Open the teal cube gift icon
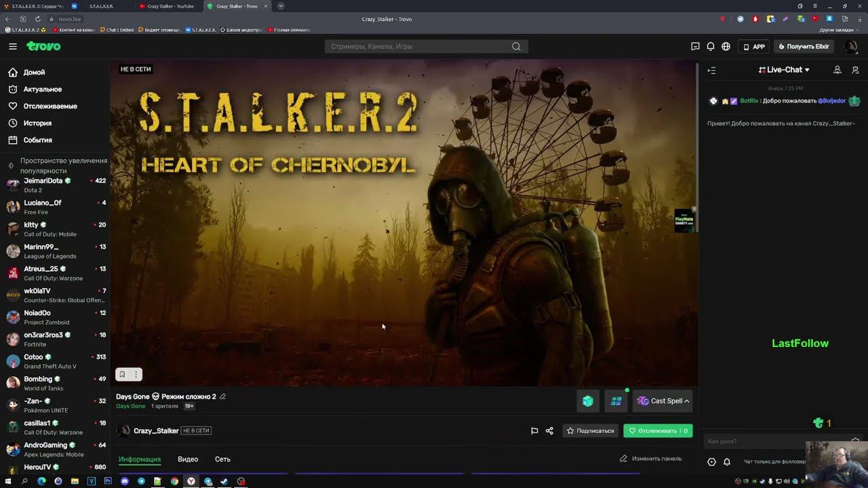The image size is (868, 488). 588,401
